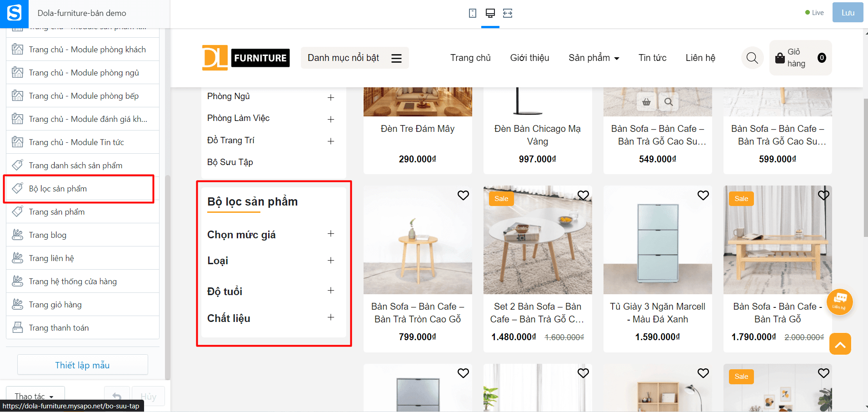Click the DL Furniture logo
The width and height of the screenshot is (868, 412).
click(x=246, y=58)
